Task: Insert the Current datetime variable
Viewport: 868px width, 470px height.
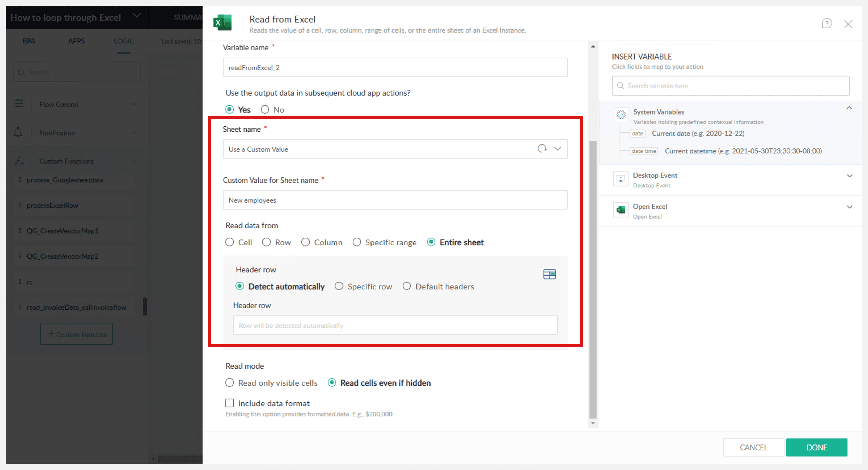Action: (743, 151)
